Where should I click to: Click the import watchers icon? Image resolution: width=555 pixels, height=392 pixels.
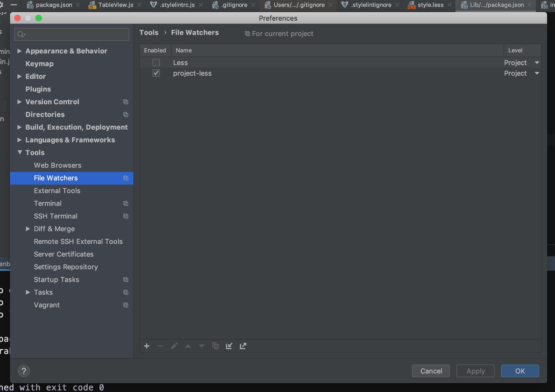pos(229,346)
